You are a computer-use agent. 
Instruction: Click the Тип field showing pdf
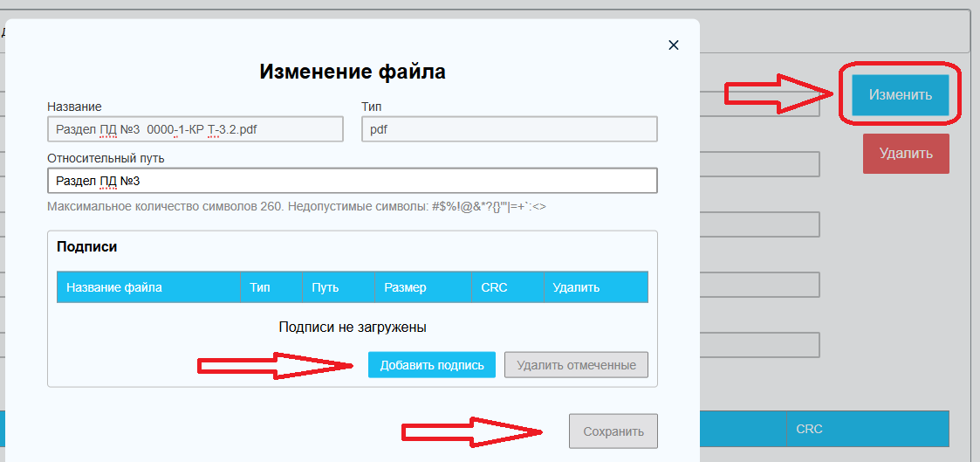click(x=509, y=129)
